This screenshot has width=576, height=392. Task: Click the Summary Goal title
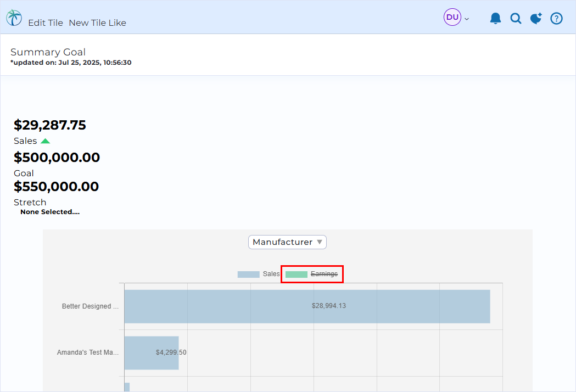[48, 52]
